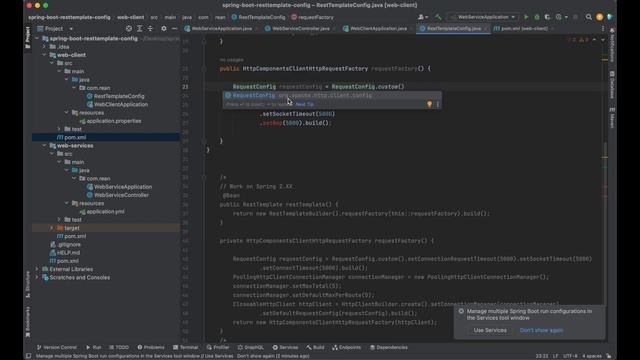Click web-client breadcrumb in navigation bar
The width and height of the screenshot is (640, 360).
click(x=130, y=17)
